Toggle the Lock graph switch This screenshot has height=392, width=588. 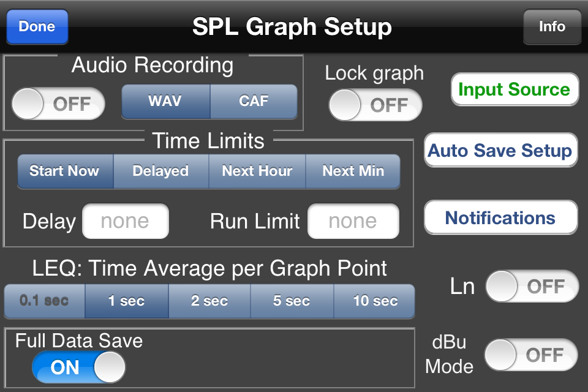click(x=375, y=105)
